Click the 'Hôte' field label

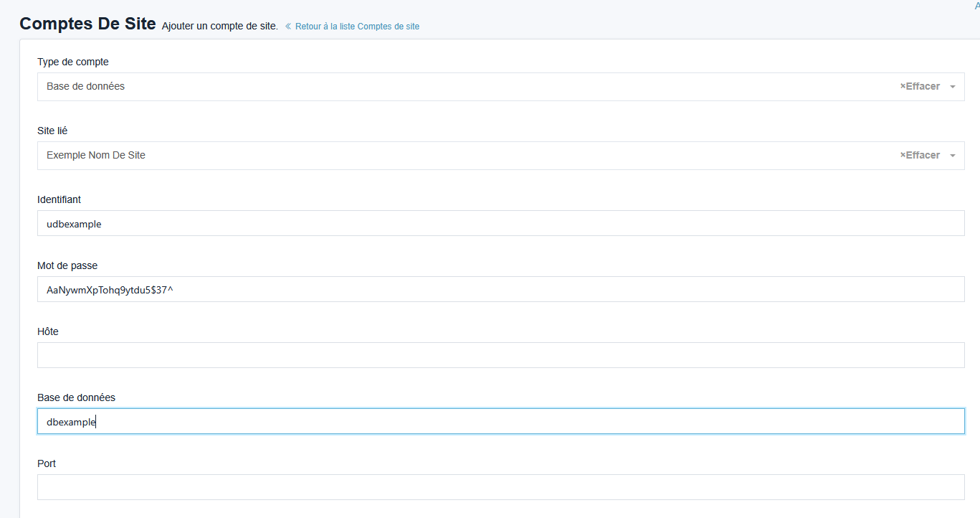pos(48,331)
